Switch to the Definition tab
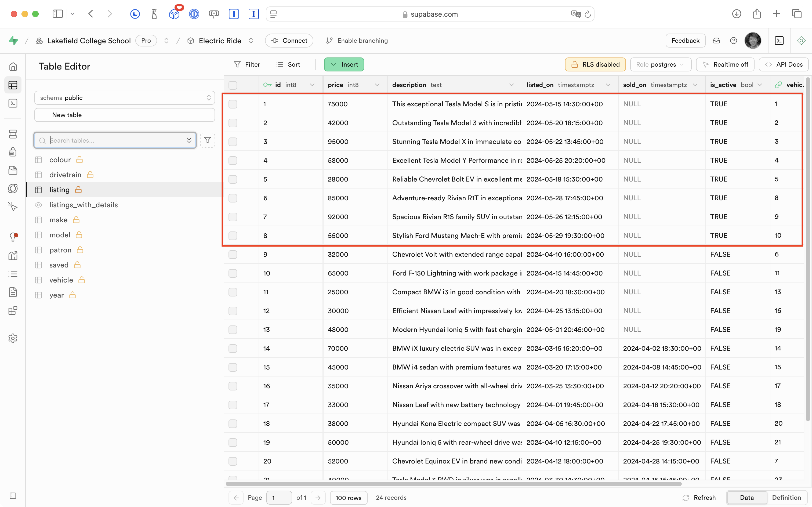 [786, 498]
